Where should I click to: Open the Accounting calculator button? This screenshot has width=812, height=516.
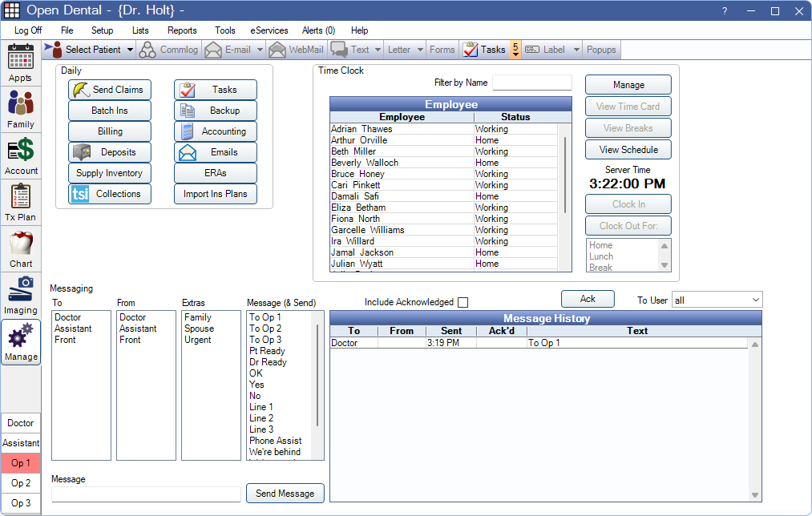point(216,131)
